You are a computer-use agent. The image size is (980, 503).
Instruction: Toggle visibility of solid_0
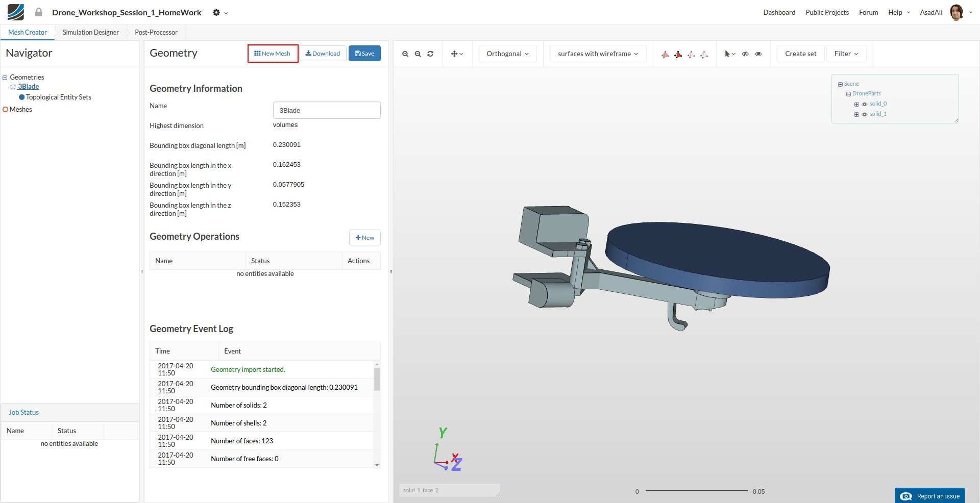[x=865, y=104]
